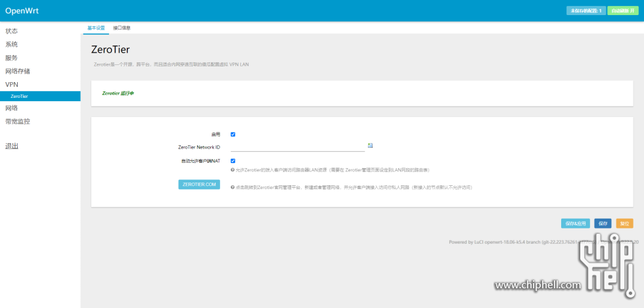Click the ZeroTier page heading
644x308 pixels.
pos(110,50)
